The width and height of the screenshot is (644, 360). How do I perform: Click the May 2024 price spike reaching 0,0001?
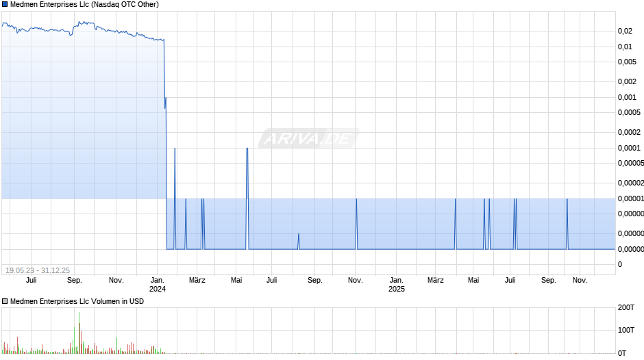click(247, 198)
